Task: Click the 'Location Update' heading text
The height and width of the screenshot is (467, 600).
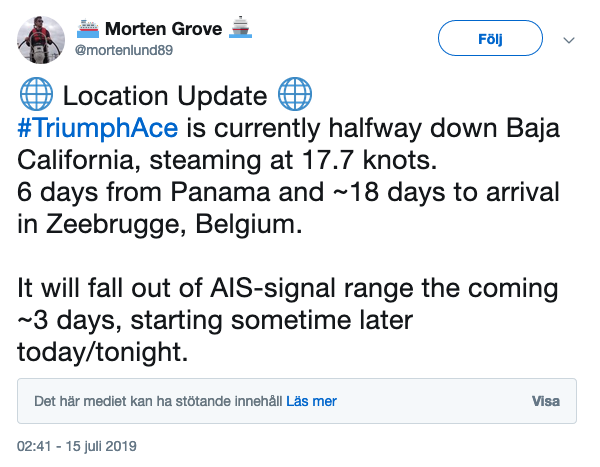Action: point(164,96)
